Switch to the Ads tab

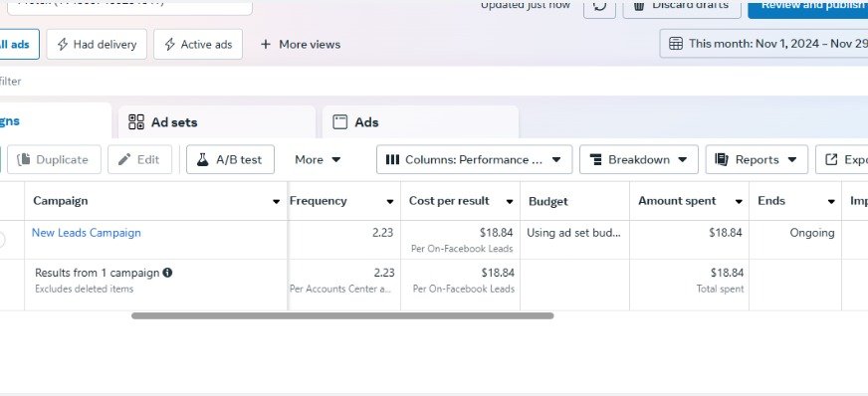pyautogui.click(x=421, y=122)
